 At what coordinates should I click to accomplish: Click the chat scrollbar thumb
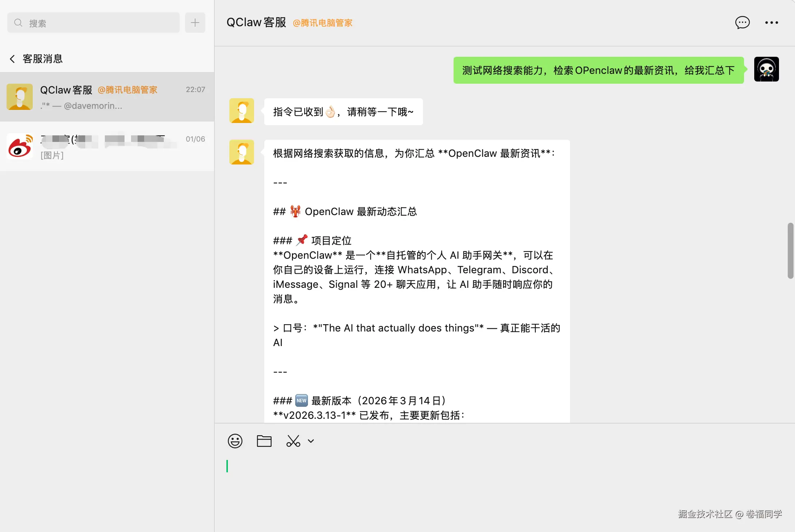coord(790,251)
